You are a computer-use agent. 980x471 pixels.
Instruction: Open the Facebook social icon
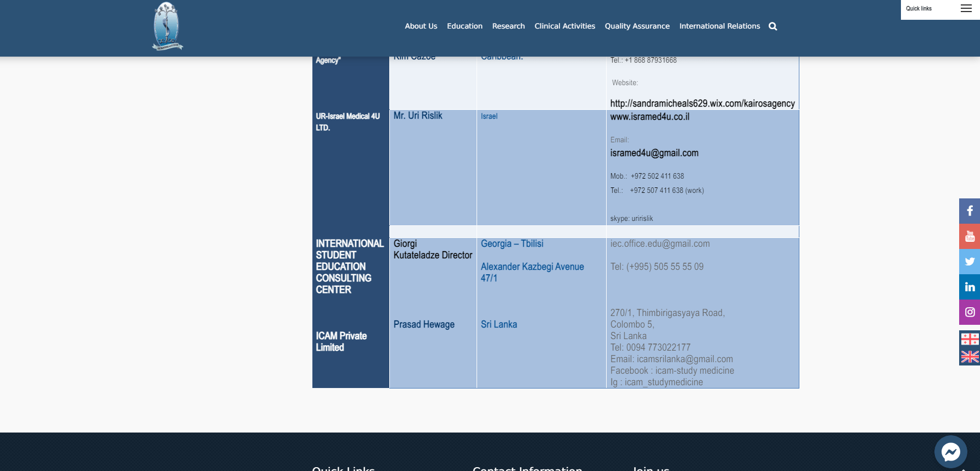[x=970, y=211]
